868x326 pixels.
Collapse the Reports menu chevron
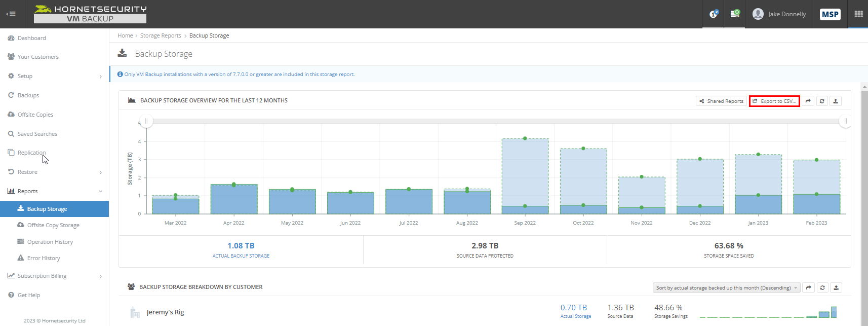coord(100,191)
